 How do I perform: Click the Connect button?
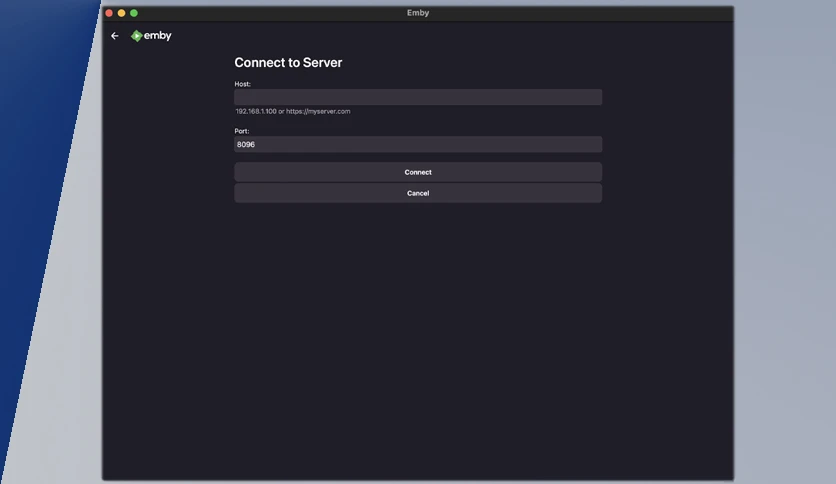tap(418, 172)
